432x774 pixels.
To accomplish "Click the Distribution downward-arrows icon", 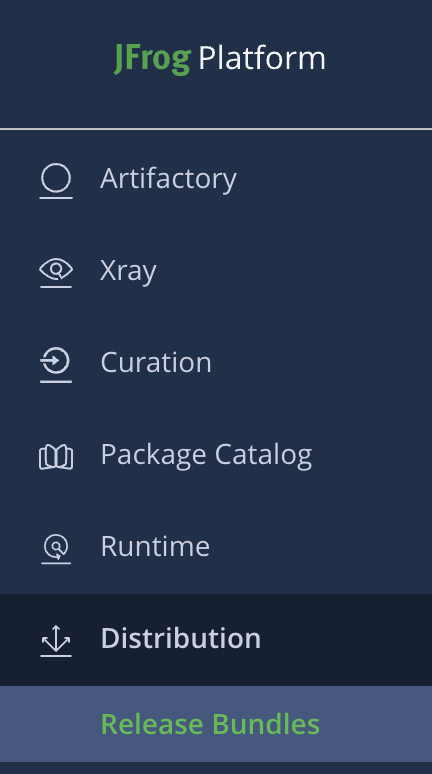I will click(56, 641).
